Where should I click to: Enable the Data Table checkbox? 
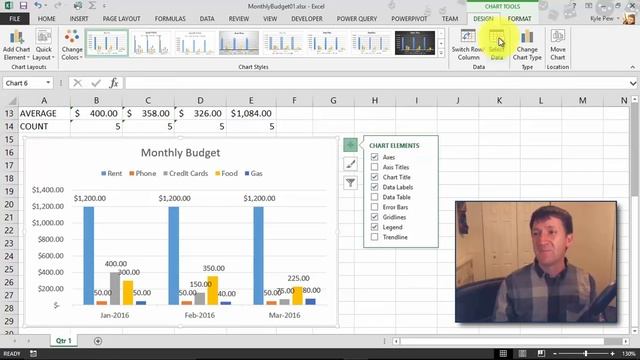tap(374, 197)
